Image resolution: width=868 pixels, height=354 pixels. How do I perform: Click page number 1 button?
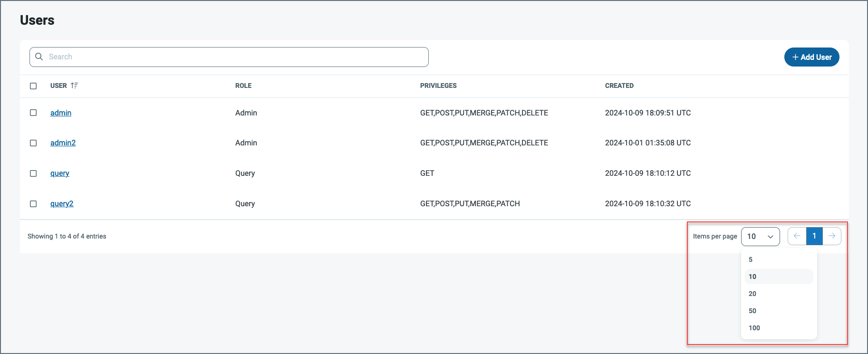(814, 236)
